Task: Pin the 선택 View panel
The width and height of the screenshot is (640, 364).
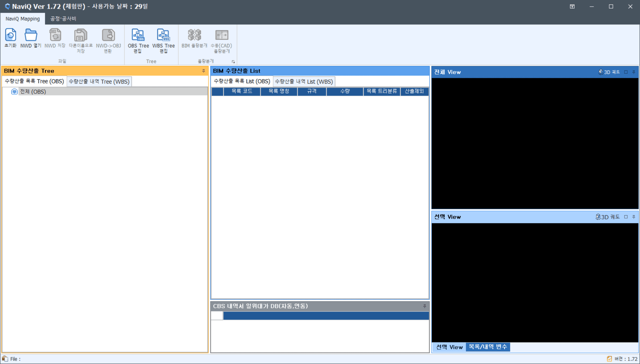Action: pos(634,217)
